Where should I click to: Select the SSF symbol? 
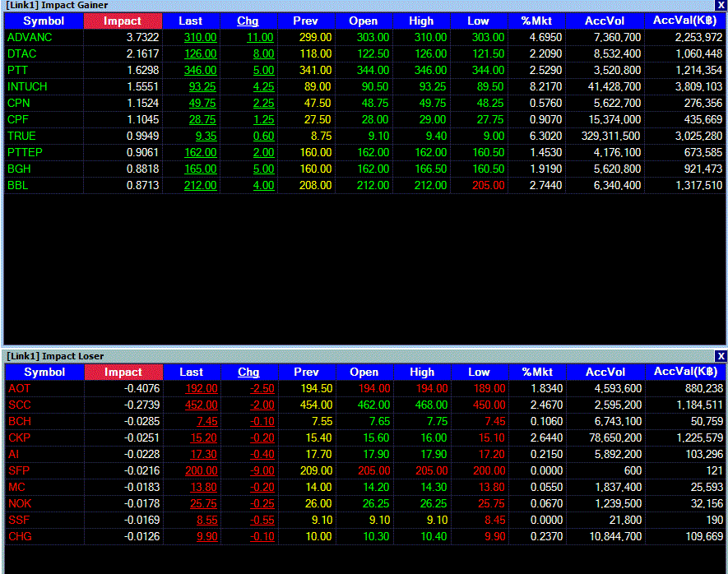pos(19,521)
